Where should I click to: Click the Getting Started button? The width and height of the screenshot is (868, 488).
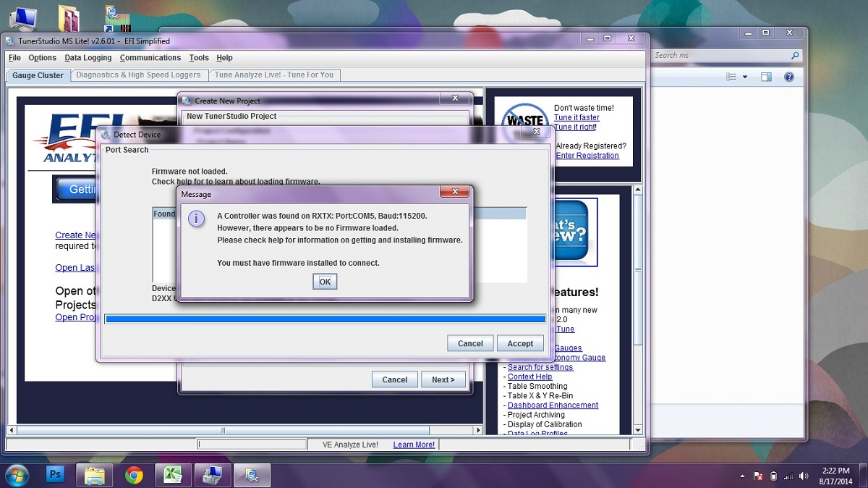75,189
